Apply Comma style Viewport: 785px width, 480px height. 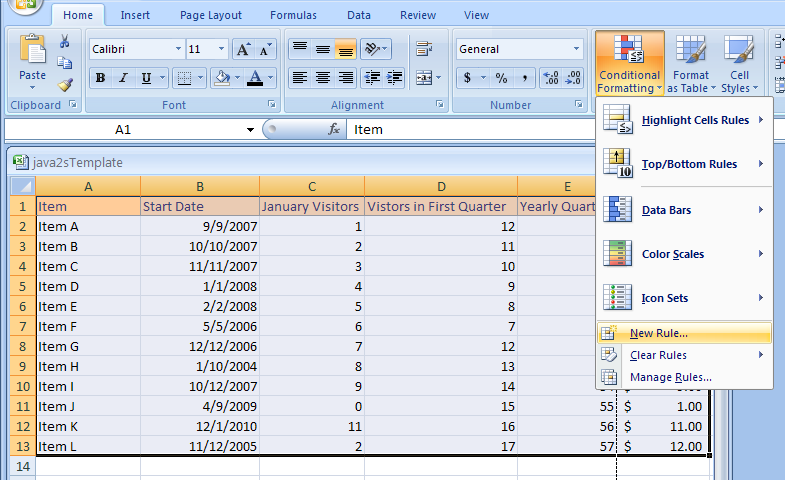[x=524, y=78]
